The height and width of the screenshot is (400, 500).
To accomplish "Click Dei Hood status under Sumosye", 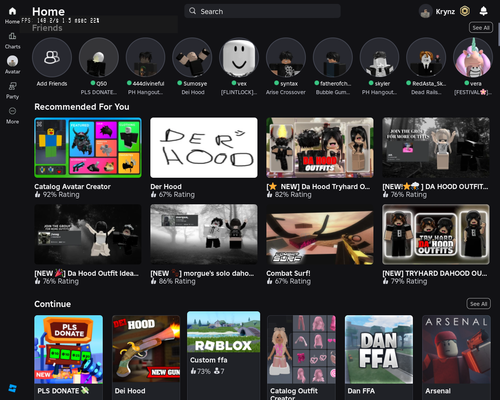I will (x=193, y=92).
